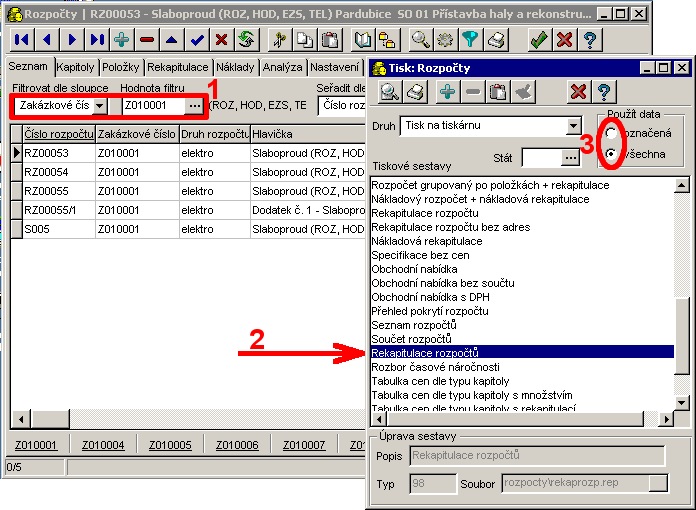This screenshot has width=696, height=510.
Task: Jump to last record in toolbar
Action: [x=96, y=40]
